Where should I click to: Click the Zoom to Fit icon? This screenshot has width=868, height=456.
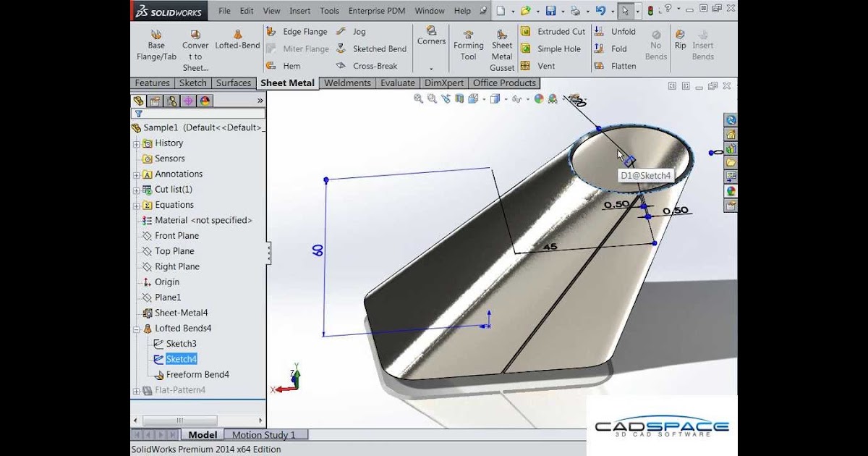418,99
